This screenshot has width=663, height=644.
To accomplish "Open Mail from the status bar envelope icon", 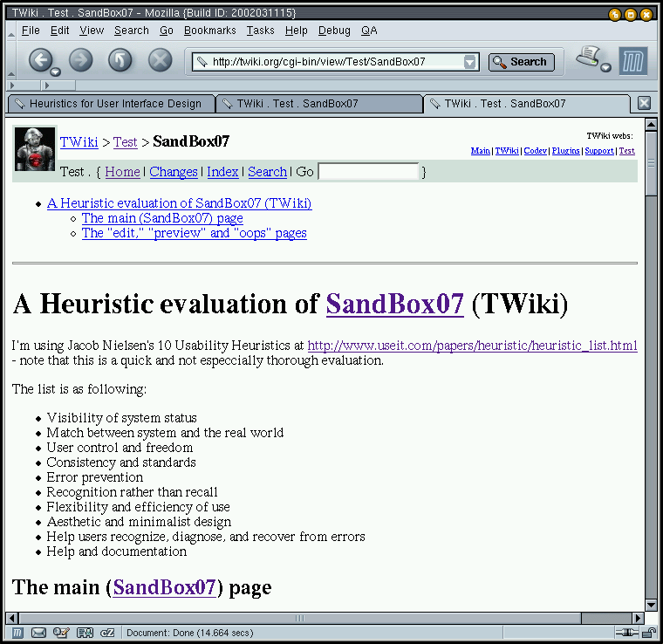I will click(39, 633).
